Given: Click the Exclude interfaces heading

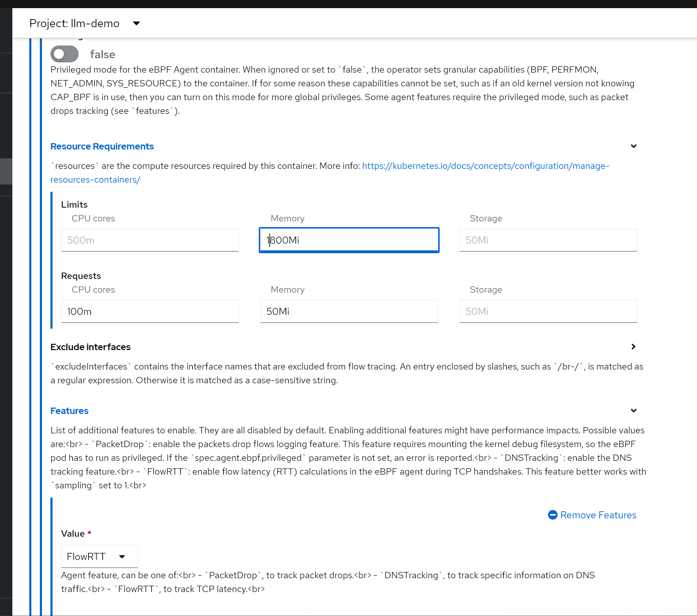Looking at the screenshot, I should pos(90,347).
